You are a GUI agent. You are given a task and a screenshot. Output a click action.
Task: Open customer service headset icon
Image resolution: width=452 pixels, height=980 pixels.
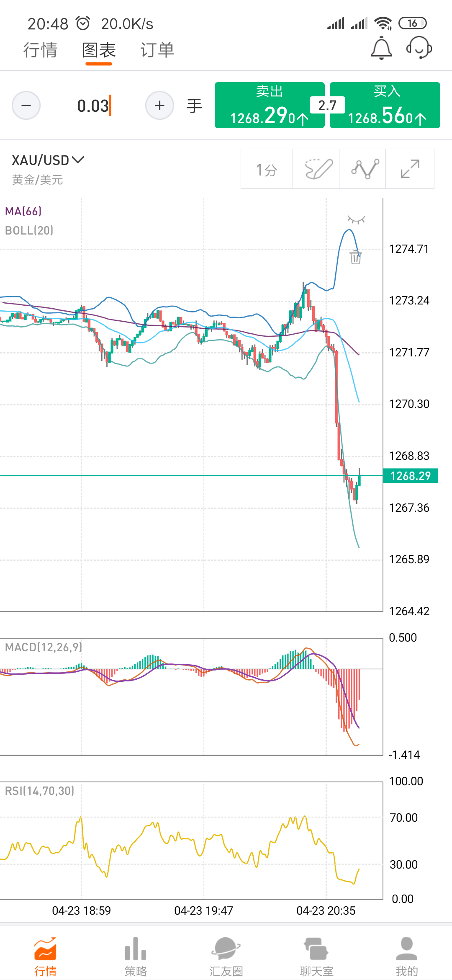(x=419, y=48)
